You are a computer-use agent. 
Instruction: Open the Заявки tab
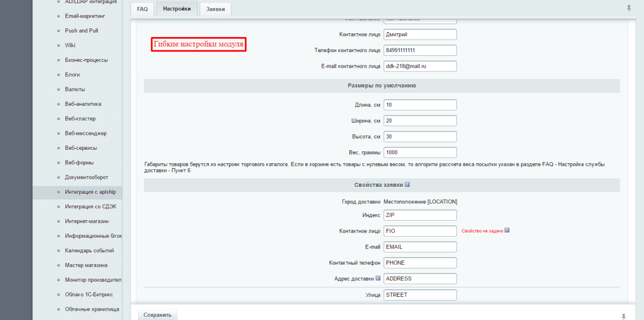tap(215, 9)
